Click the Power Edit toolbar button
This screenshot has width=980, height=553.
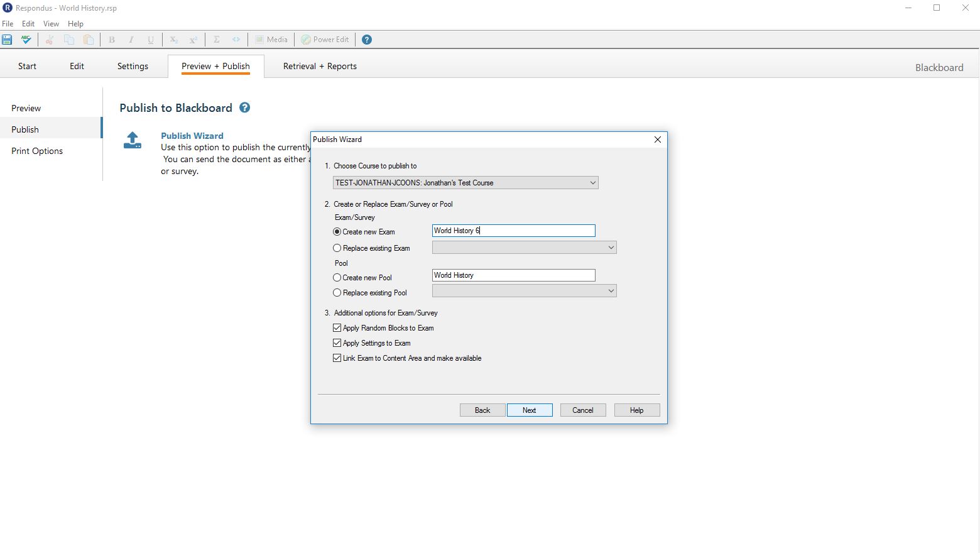325,40
